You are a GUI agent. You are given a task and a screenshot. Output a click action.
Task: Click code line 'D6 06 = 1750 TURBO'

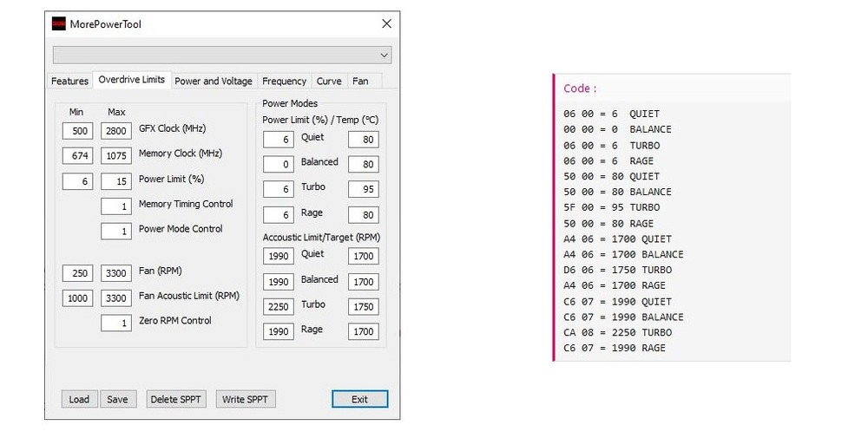tap(617, 270)
